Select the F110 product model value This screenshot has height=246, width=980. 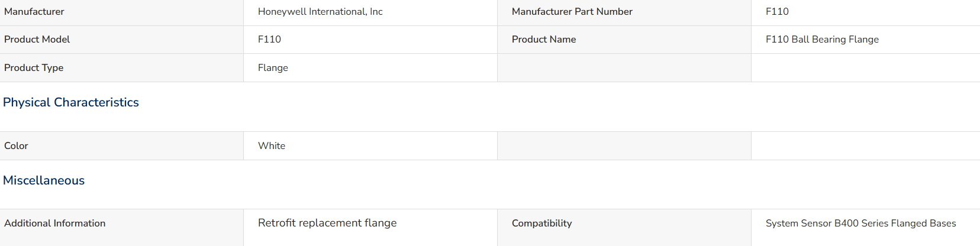tap(269, 40)
